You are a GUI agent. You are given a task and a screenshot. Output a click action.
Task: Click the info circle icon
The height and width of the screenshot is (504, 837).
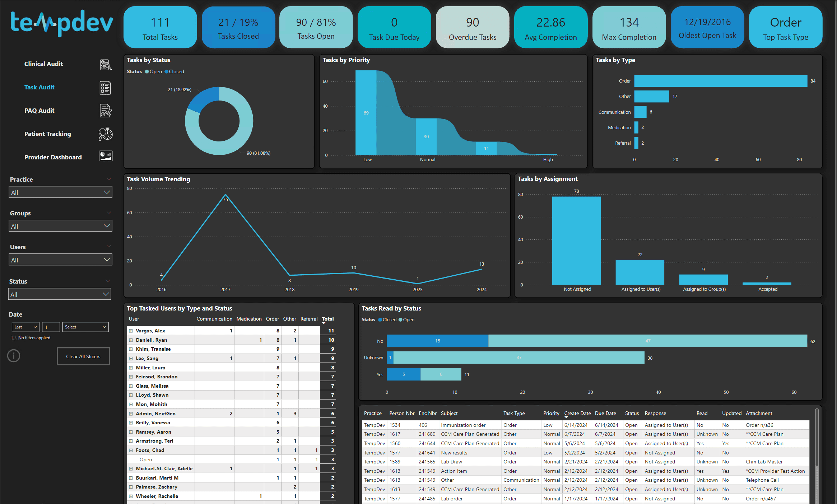(x=14, y=356)
